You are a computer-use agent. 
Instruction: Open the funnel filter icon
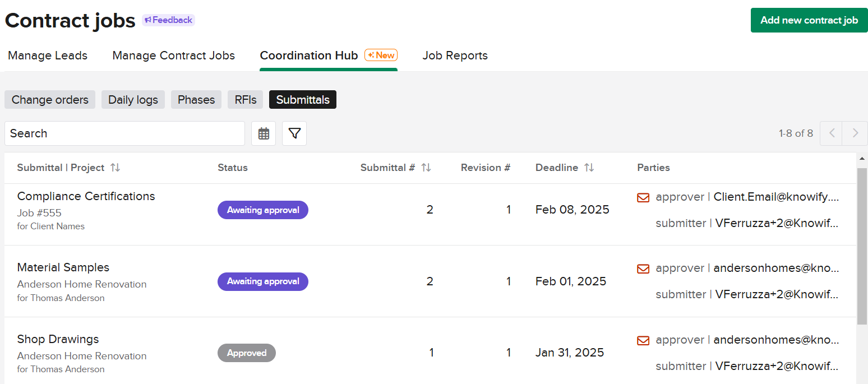(x=294, y=133)
